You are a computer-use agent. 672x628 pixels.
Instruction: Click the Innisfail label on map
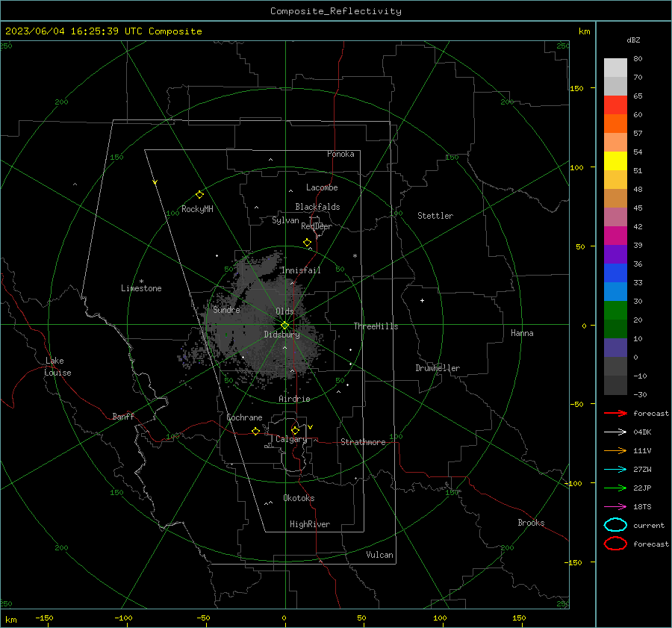coord(301,270)
